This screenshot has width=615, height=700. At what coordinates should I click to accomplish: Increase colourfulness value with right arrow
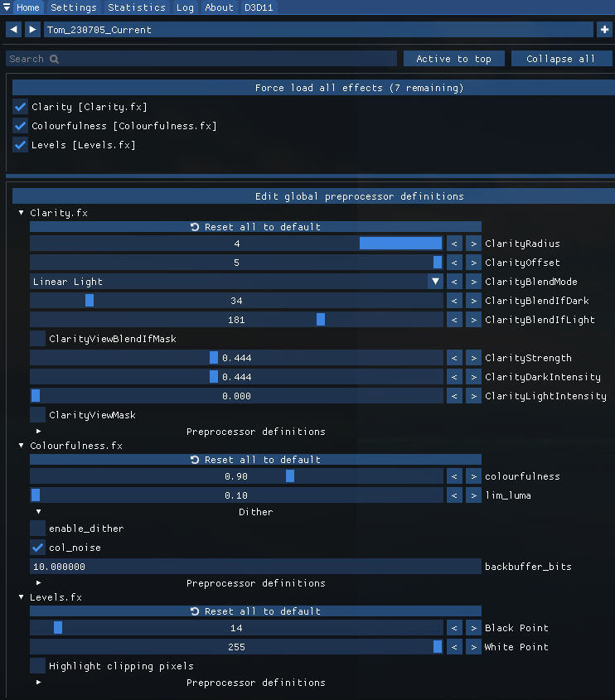tap(473, 476)
